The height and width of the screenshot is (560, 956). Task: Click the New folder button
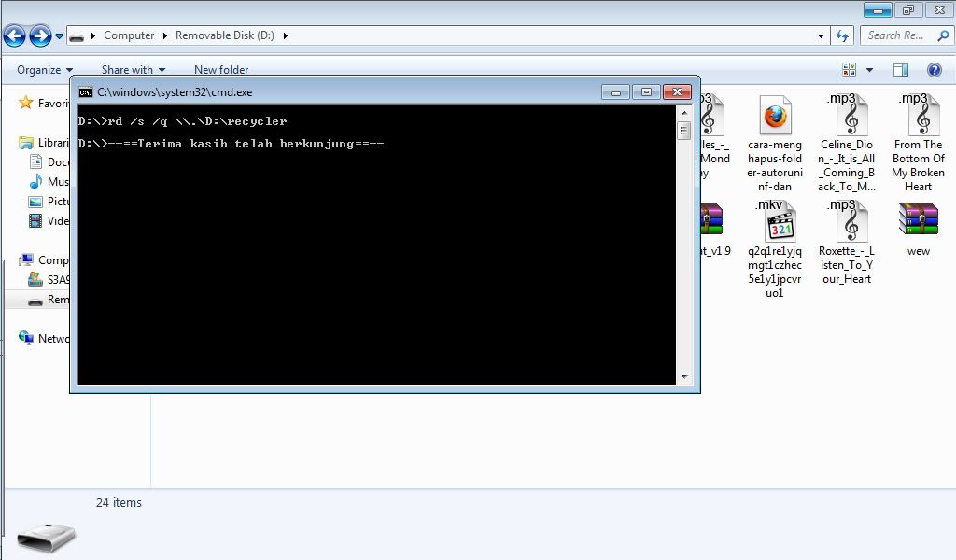pos(221,70)
